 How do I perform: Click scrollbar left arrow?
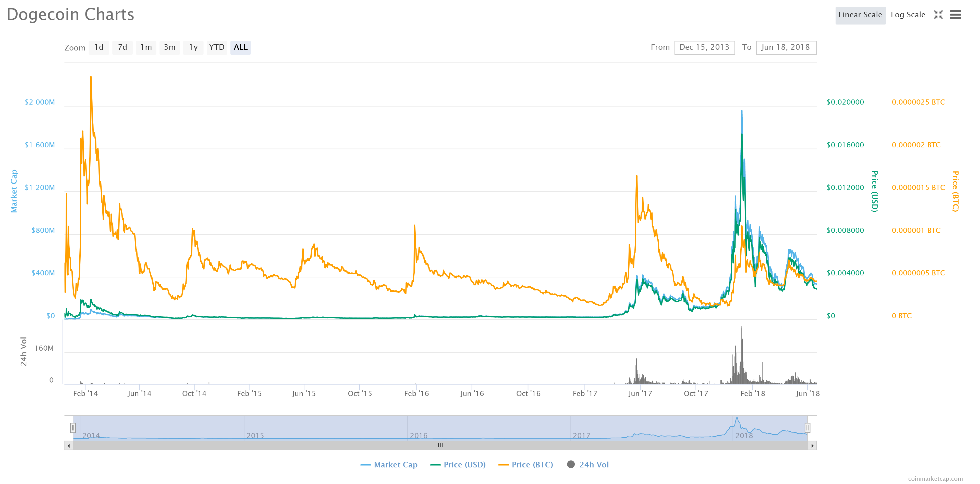pyautogui.click(x=68, y=445)
